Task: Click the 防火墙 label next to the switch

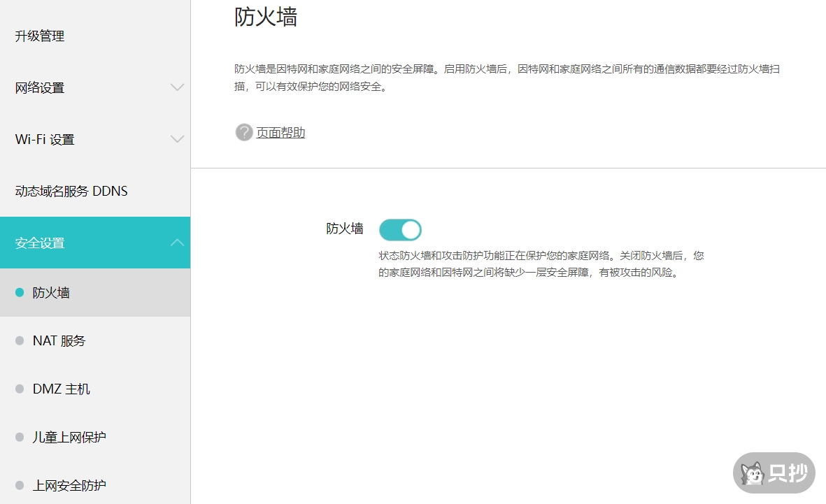Action: pos(343,229)
